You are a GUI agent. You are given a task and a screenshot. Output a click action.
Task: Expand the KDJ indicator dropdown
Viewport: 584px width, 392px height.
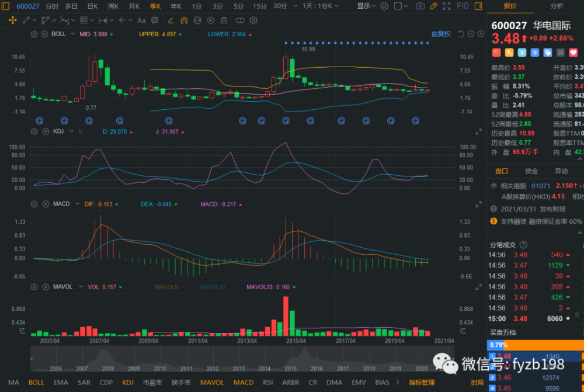click(71, 131)
